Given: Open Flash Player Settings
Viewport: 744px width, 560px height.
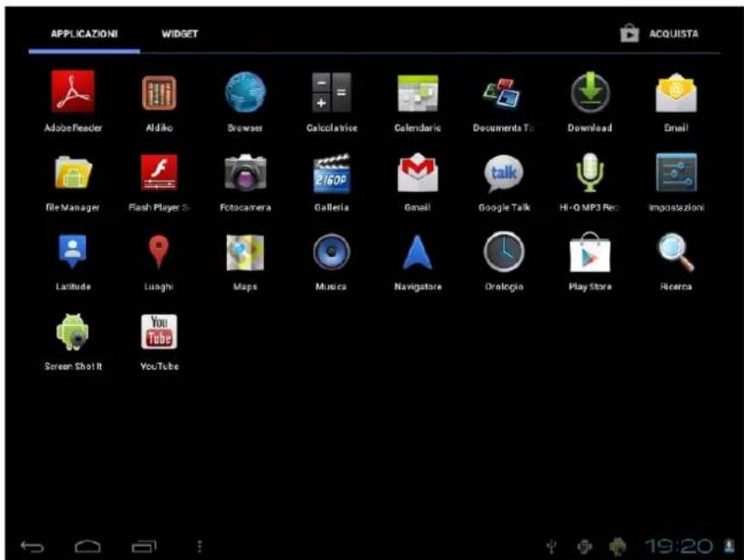Looking at the screenshot, I should coord(159,172).
